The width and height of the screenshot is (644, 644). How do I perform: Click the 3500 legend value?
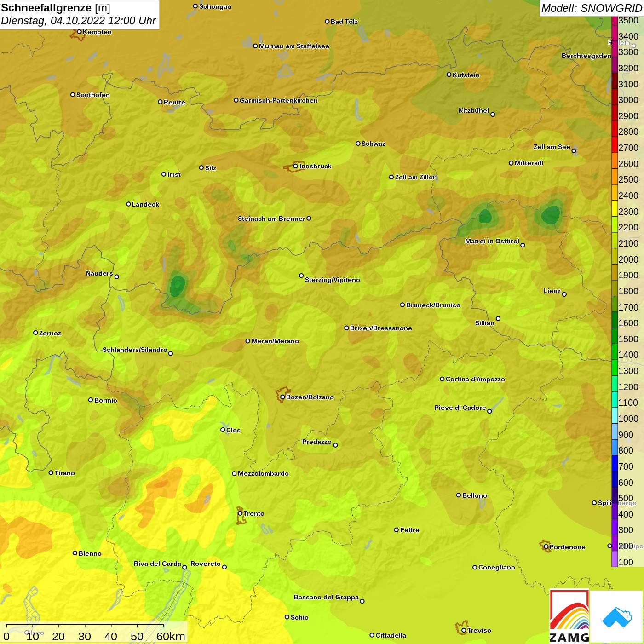pyautogui.click(x=628, y=21)
